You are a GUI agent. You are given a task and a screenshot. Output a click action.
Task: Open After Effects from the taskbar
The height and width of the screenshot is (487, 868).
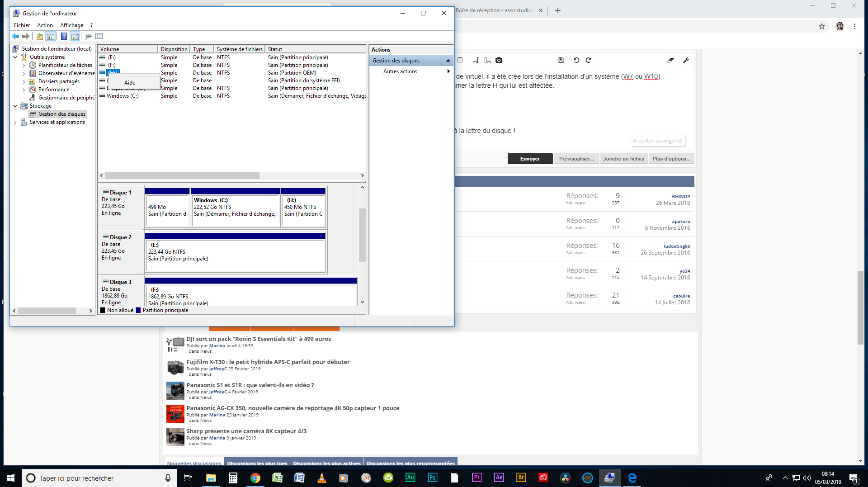[x=499, y=478]
